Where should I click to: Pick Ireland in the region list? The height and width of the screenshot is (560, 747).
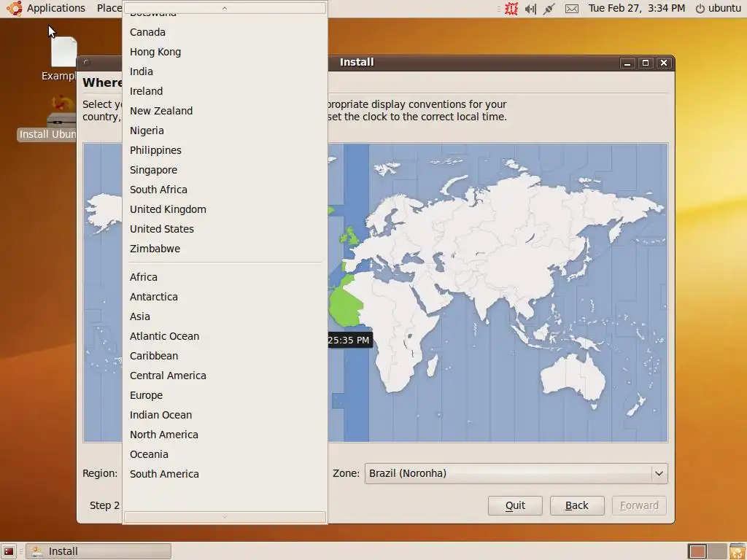(x=225, y=91)
